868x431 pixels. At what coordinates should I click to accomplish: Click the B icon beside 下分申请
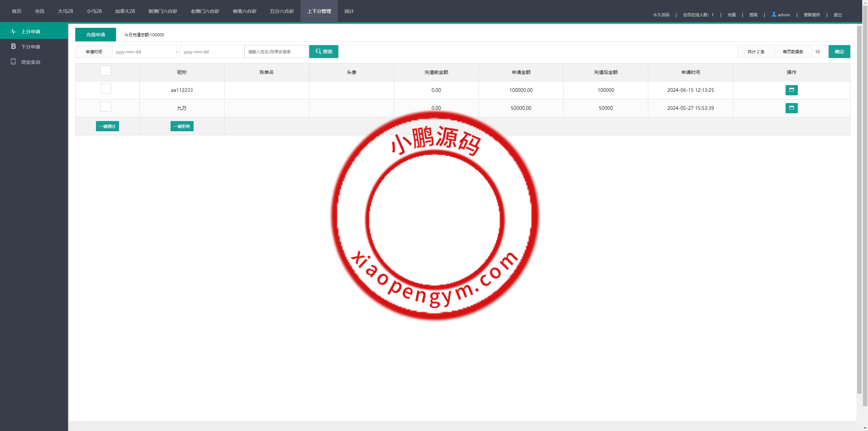[x=13, y=46]
